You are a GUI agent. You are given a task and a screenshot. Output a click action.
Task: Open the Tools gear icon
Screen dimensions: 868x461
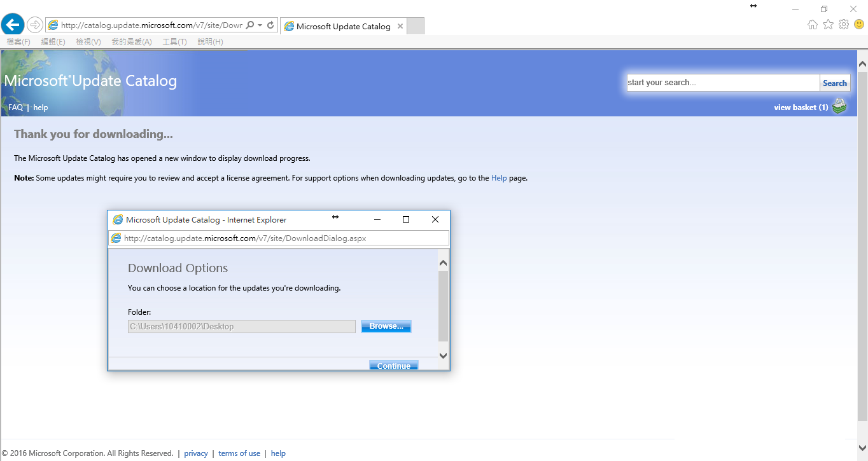click(x=844, y=25)
